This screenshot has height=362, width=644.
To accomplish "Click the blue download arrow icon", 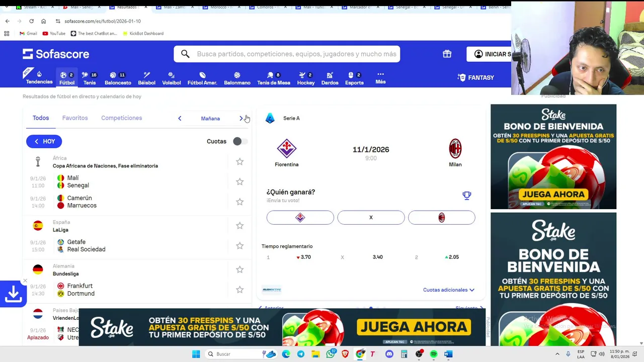I will (13, 294).
